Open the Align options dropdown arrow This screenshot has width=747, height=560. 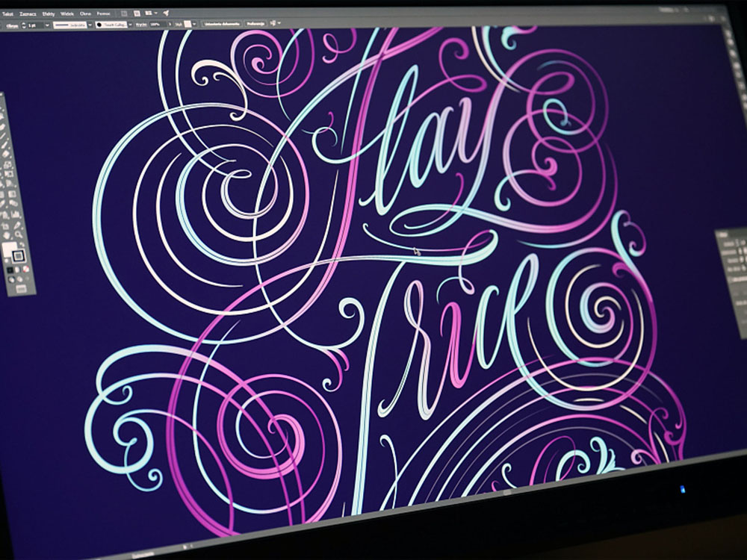[x=279, y=23]
